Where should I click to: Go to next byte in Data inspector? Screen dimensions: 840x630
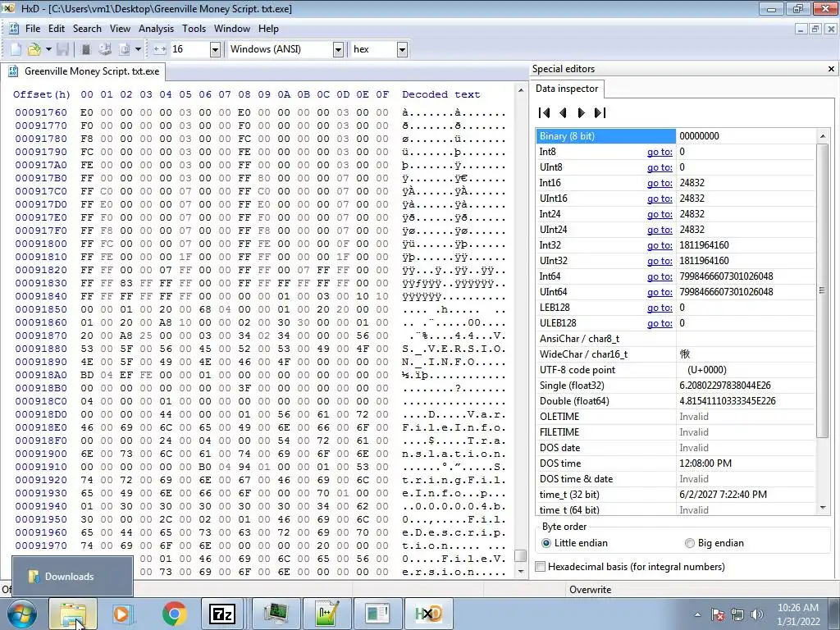pos(582,112)
